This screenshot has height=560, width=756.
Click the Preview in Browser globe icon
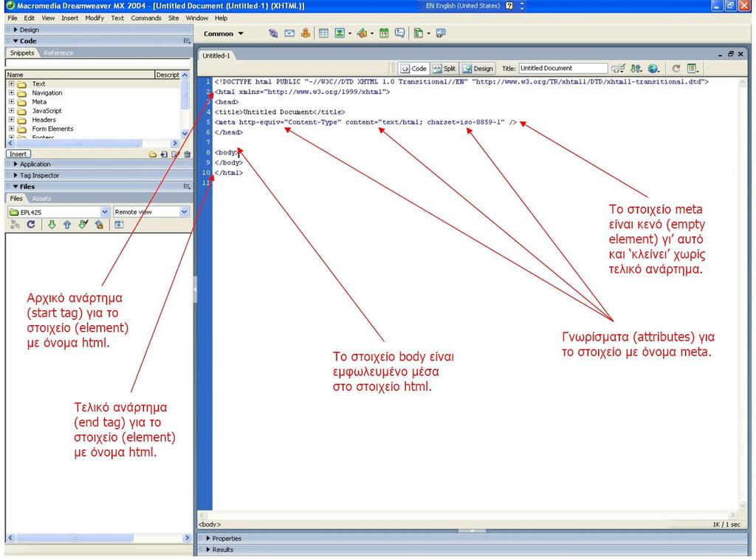pos(653,69)
